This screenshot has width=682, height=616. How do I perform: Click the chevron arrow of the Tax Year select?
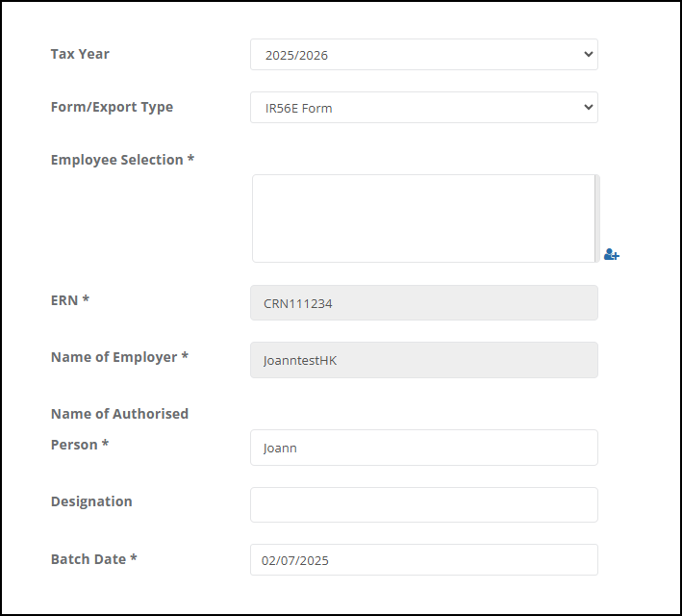(588, 55)
